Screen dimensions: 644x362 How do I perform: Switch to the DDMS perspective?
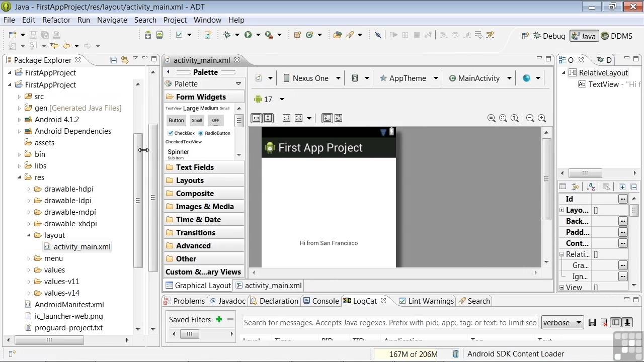[616, 36]
